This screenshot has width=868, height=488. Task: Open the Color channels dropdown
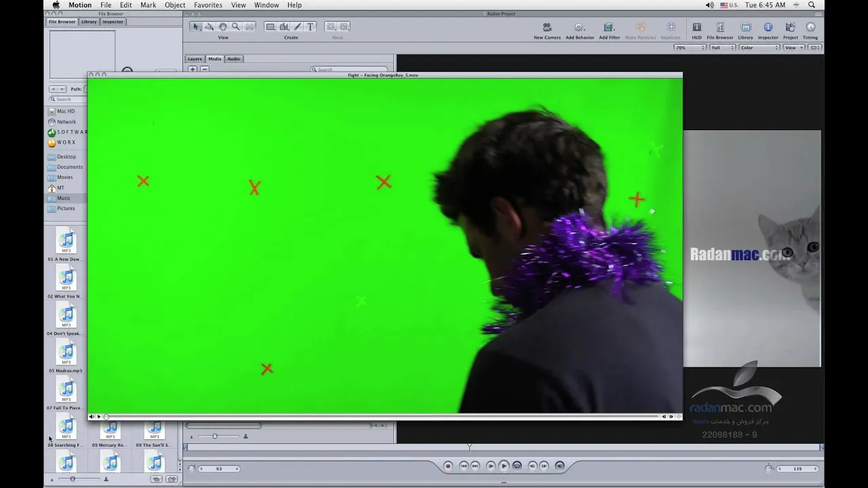point(759,47)
